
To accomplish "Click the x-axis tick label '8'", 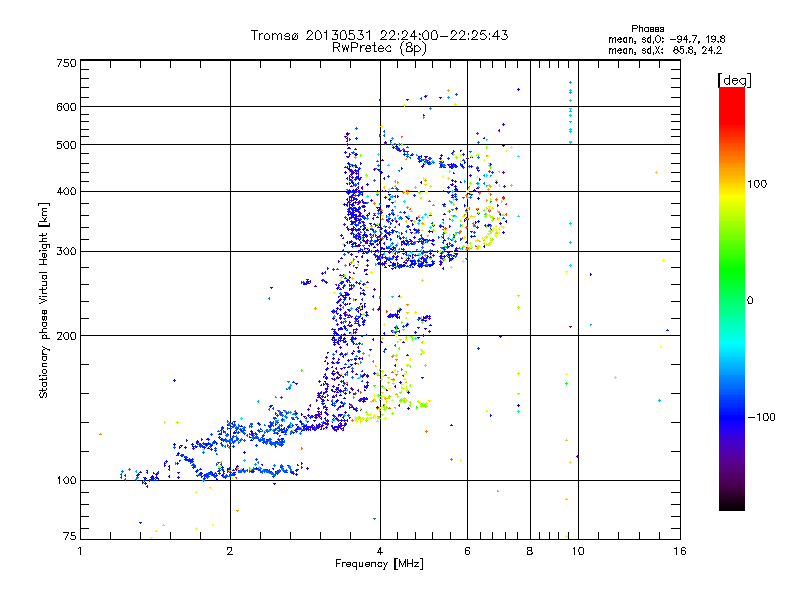I will click(x=530, y=551).
